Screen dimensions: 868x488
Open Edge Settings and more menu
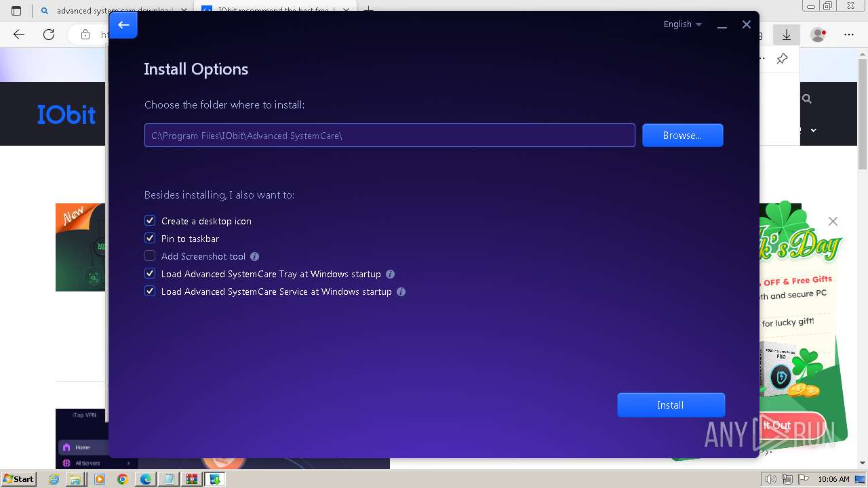point(849,35)
